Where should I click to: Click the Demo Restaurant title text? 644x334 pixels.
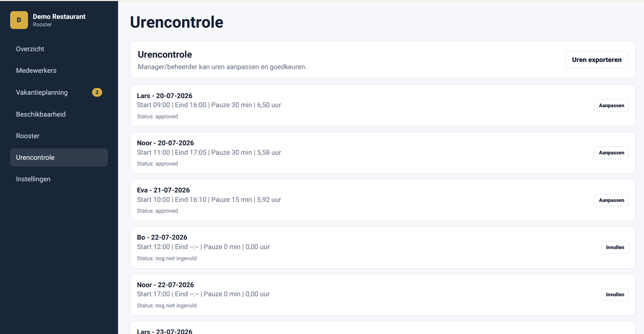[x=59, y=17]
